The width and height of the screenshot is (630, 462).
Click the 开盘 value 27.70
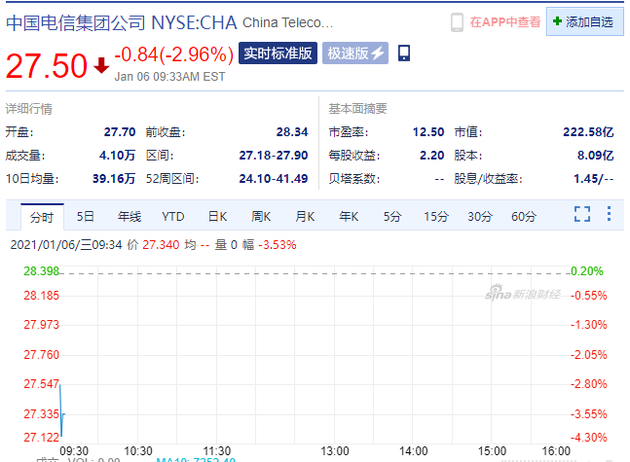[x=120, y=132]
